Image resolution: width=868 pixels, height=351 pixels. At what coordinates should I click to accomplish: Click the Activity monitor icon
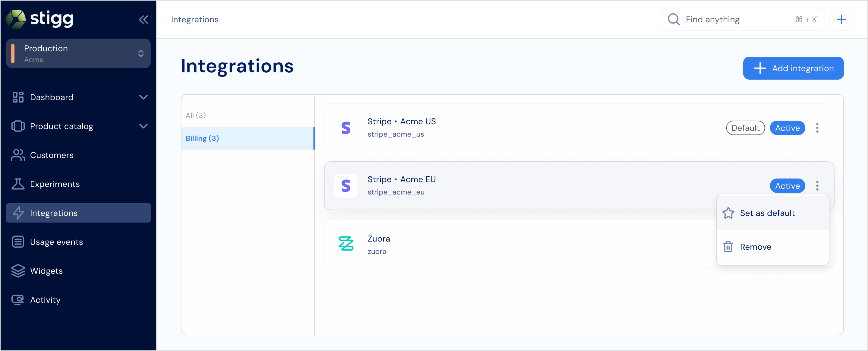pos(18,300)
